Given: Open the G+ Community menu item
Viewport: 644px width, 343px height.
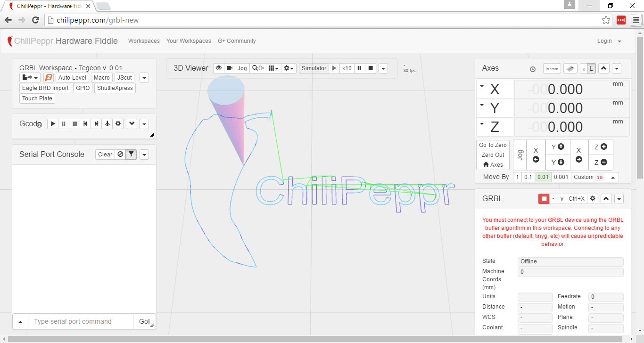Looking at the screenshot, I should 237,41.
